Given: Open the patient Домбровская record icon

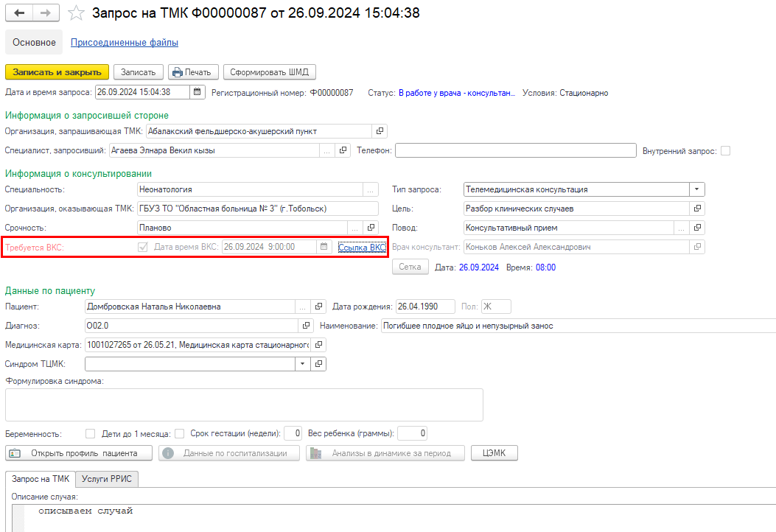Looking at the screenshot, I should [x=319, y=307].
